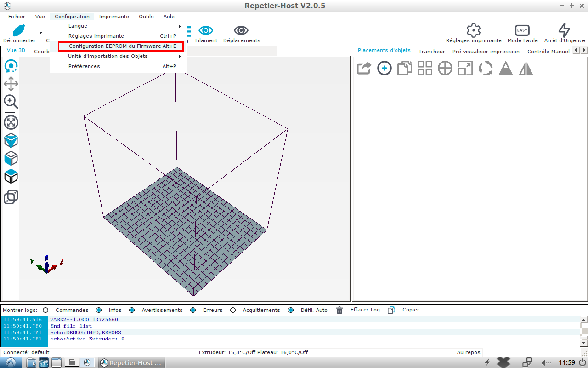The image size is (588, 368).
Task: Open Contrôle Manuel tab
Action: coord(548,52)
